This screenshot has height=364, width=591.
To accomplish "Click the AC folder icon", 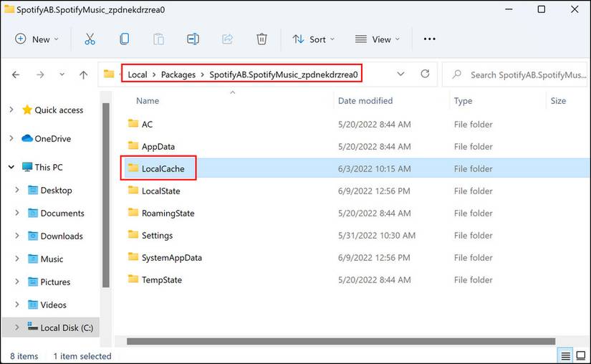I will pos(133,123).
